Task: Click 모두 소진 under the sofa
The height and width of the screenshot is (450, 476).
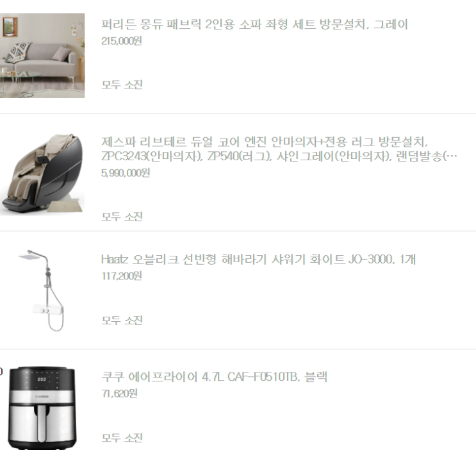Action: [x=122, y=85]
